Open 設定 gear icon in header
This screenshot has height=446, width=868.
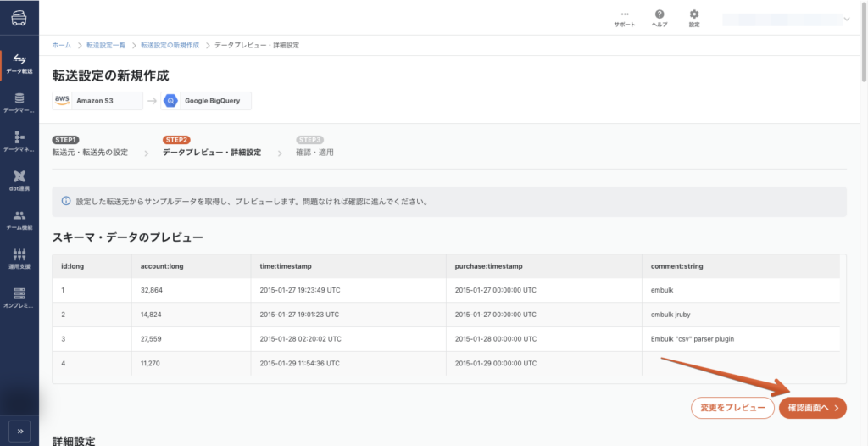click(x=694, y=18)
